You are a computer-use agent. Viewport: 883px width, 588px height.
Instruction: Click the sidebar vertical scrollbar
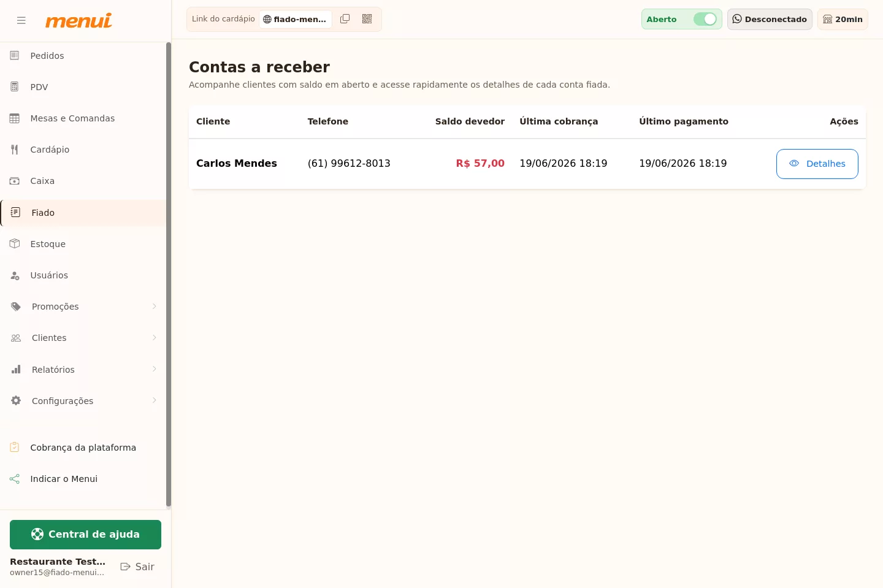[169, 275]
